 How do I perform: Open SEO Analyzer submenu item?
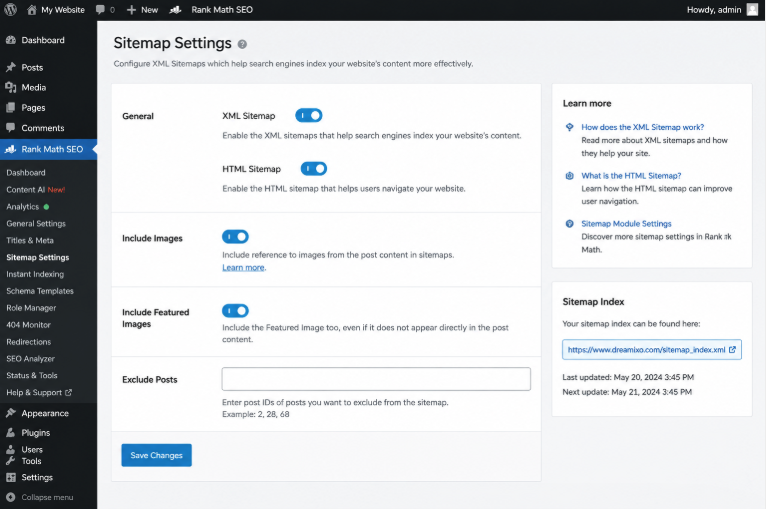coord(30,359)
